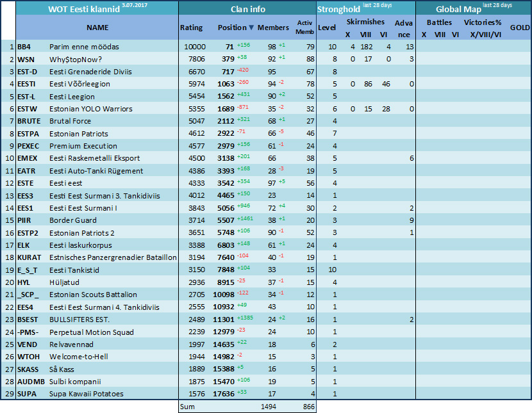Click clan name Eesti Raskemetalli Eksport
This screenshot has height=413, width=532.
tap(95, 158)
